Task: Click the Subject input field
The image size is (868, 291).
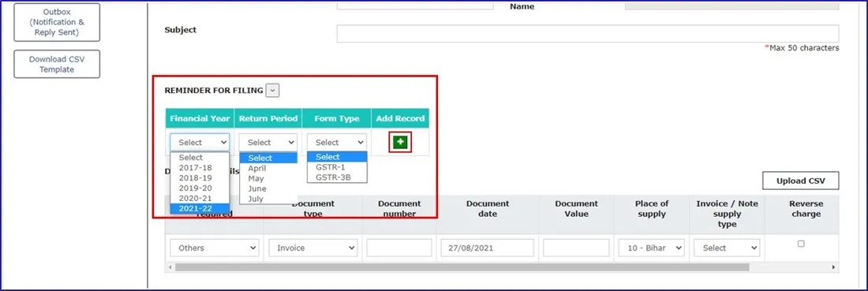Action: (587, 34)
